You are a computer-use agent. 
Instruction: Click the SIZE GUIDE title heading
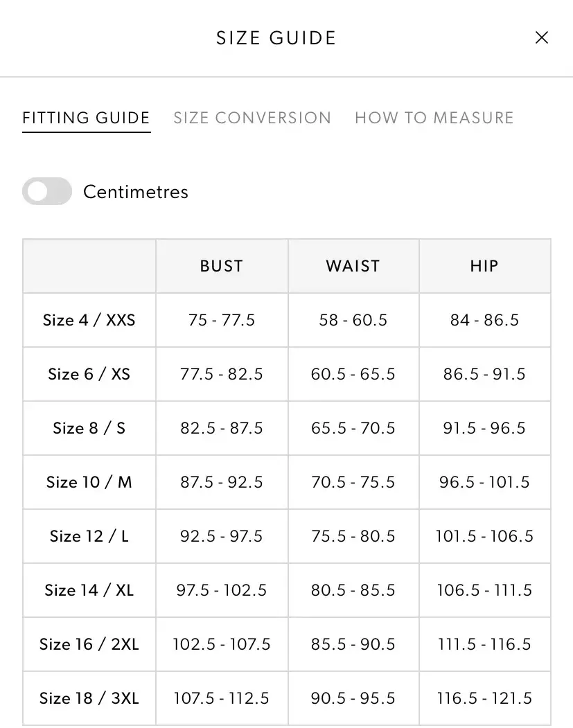[x=276, y=38]
